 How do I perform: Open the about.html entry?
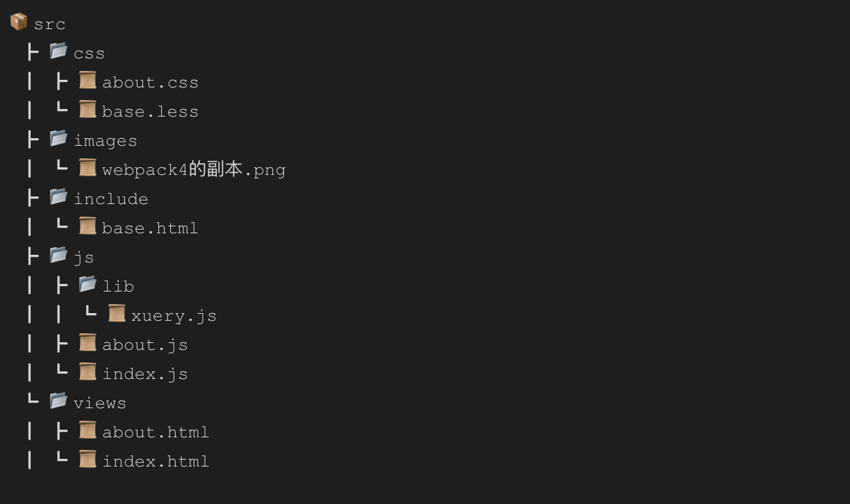click(x=156, y=432)
